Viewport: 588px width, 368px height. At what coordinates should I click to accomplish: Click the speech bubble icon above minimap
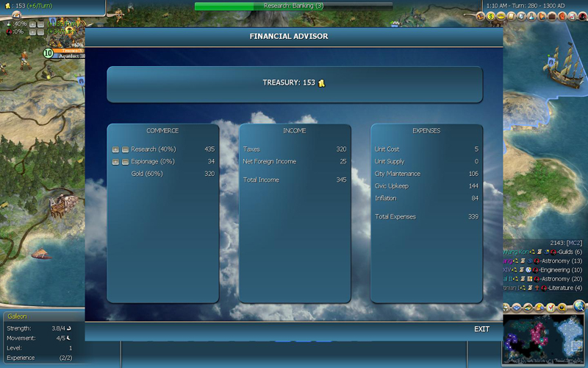click(x=562, y=308)
